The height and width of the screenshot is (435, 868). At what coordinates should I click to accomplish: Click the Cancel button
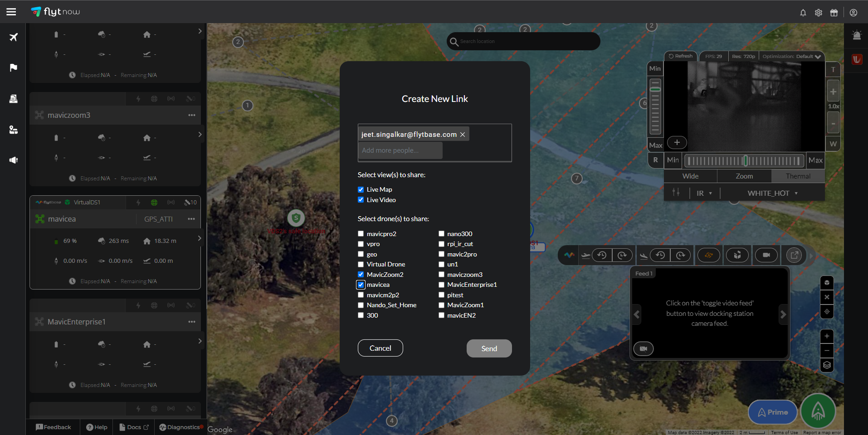tap(380, 348)
